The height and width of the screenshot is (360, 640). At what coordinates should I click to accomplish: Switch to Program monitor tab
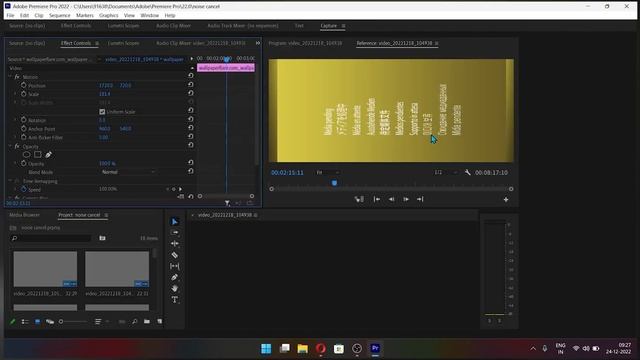[305, 43]
